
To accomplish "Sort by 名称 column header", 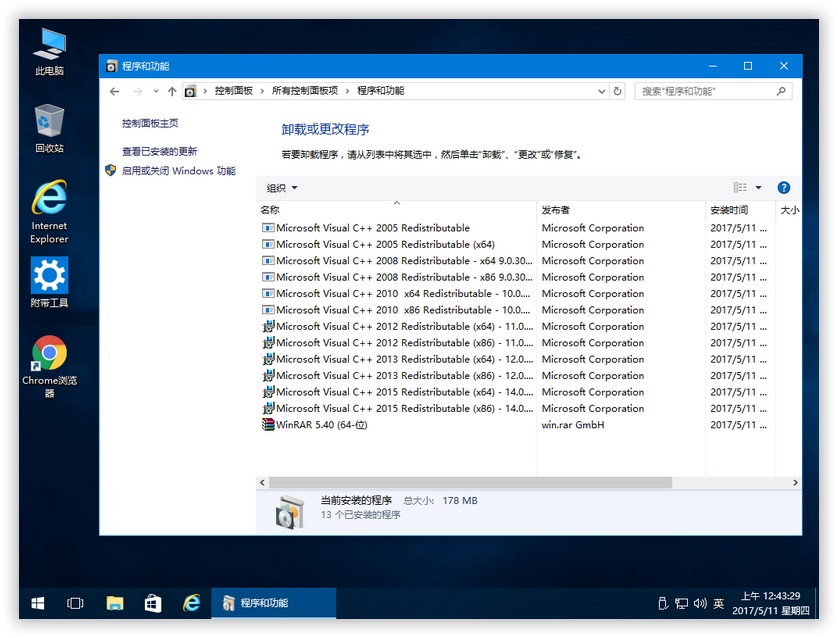I will tap(396, 210).
